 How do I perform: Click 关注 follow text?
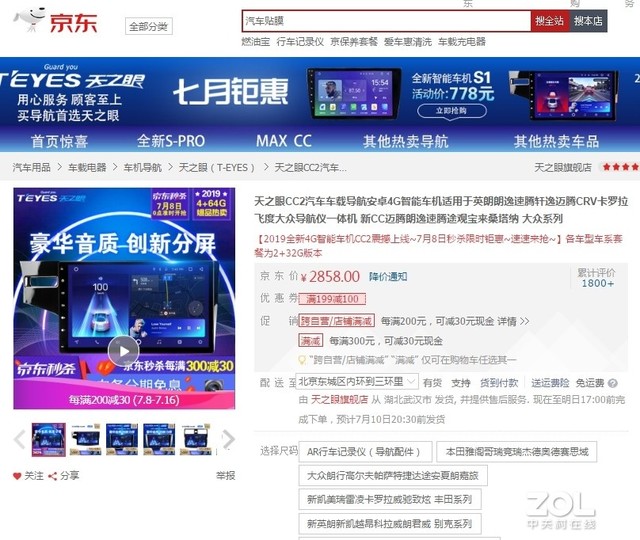[x=34, y=476]
